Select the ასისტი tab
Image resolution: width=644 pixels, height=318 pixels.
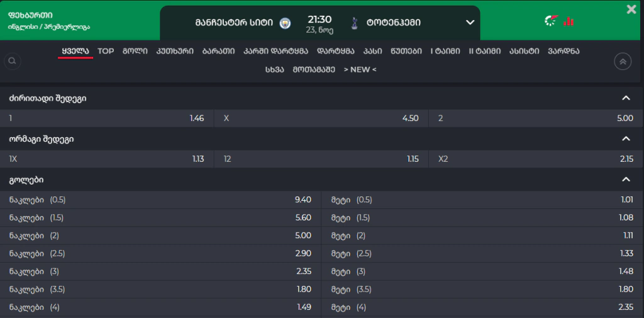point(524,52)
